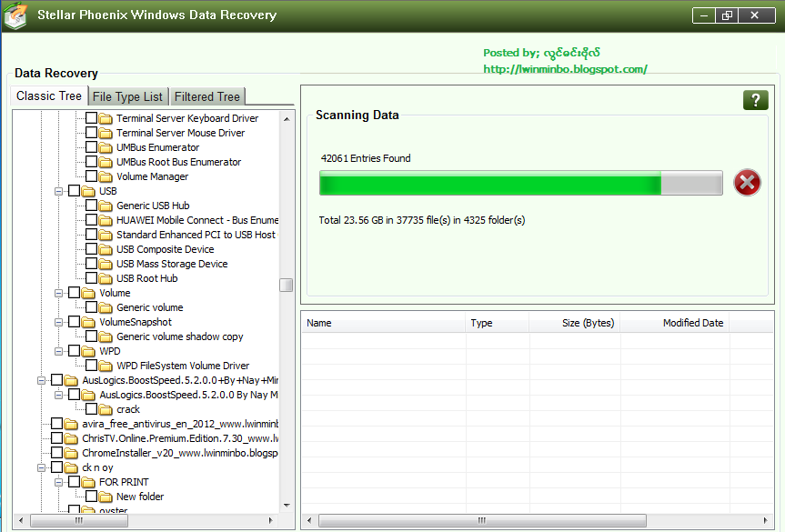Click the tree scroll-up arrow
This screenshot has height=532, width=785.
[287, 118]
